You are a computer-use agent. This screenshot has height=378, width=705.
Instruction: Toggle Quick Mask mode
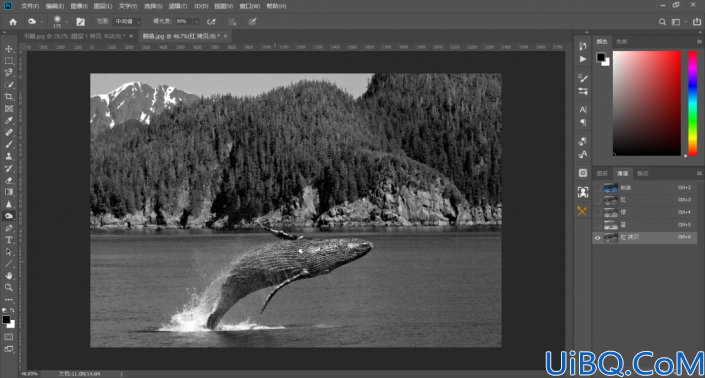9,337
